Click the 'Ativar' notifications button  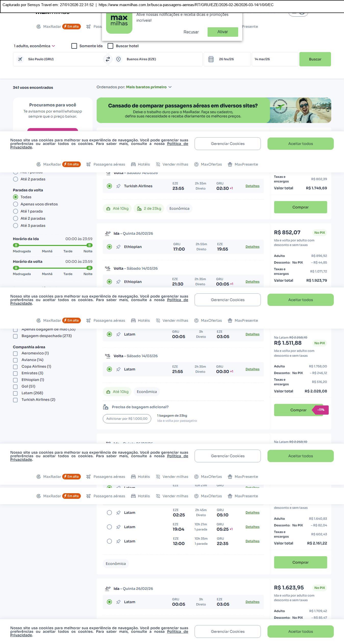(223, 32)
